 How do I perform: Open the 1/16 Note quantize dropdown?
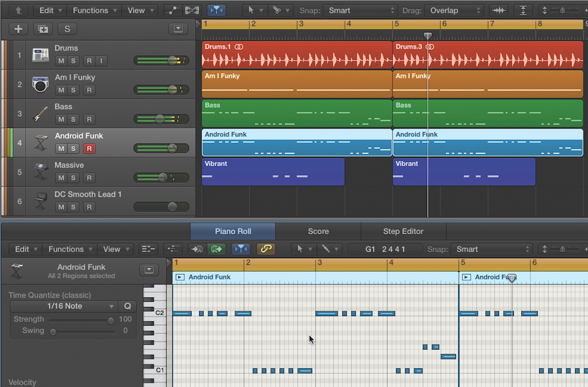click(x=65, y=306)
